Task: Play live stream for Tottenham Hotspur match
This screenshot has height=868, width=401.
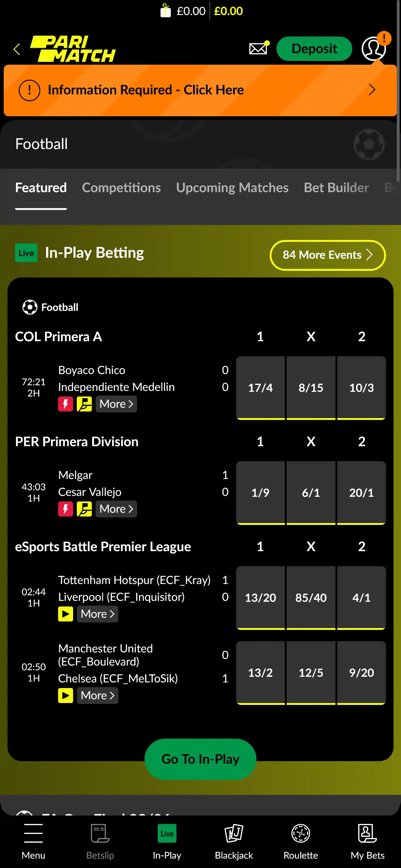Action: click(65, 614)
